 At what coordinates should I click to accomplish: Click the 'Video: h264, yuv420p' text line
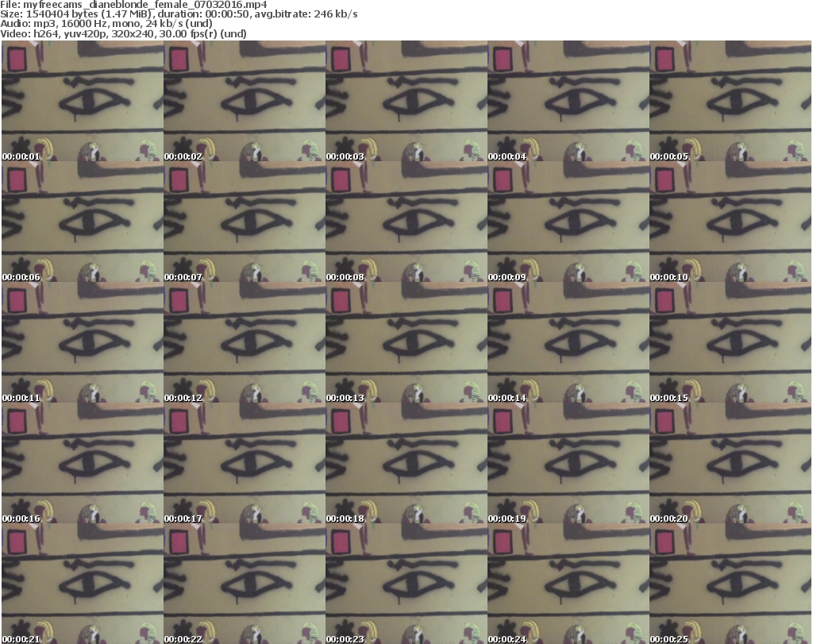click(x=123, y=33)
